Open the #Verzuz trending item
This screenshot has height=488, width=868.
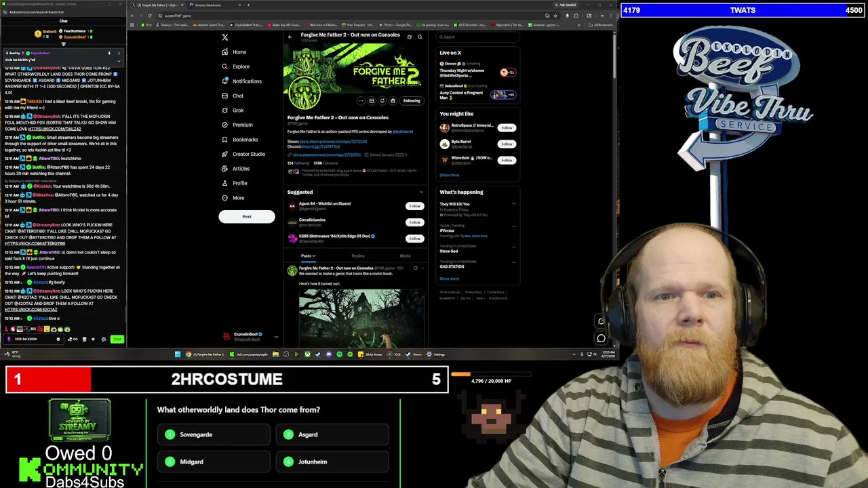[x=447, y=230]
